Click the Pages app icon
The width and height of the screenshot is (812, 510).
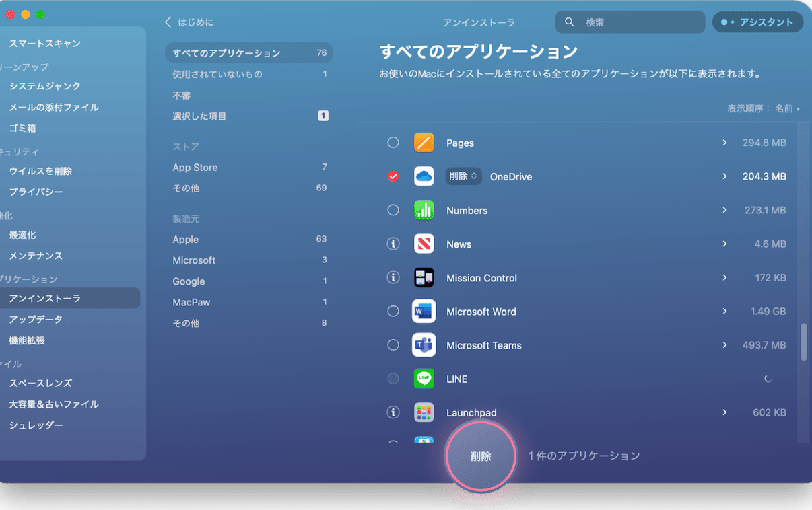tap(424, 143)
